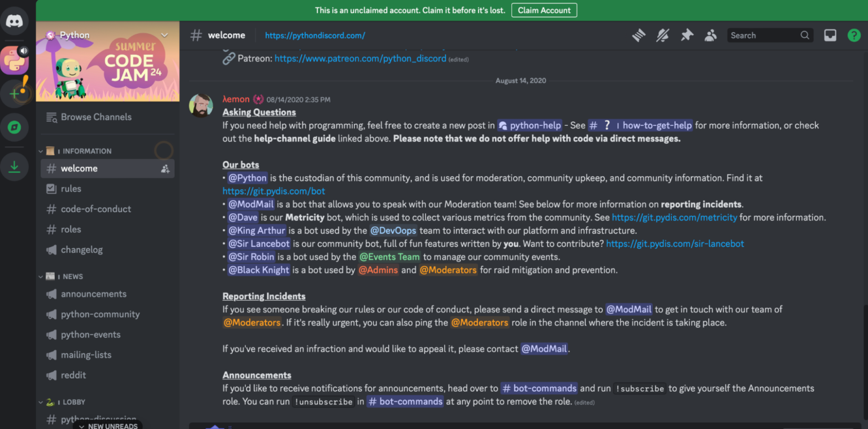Open the pythondiscord.com link in the header

[315, 35]
